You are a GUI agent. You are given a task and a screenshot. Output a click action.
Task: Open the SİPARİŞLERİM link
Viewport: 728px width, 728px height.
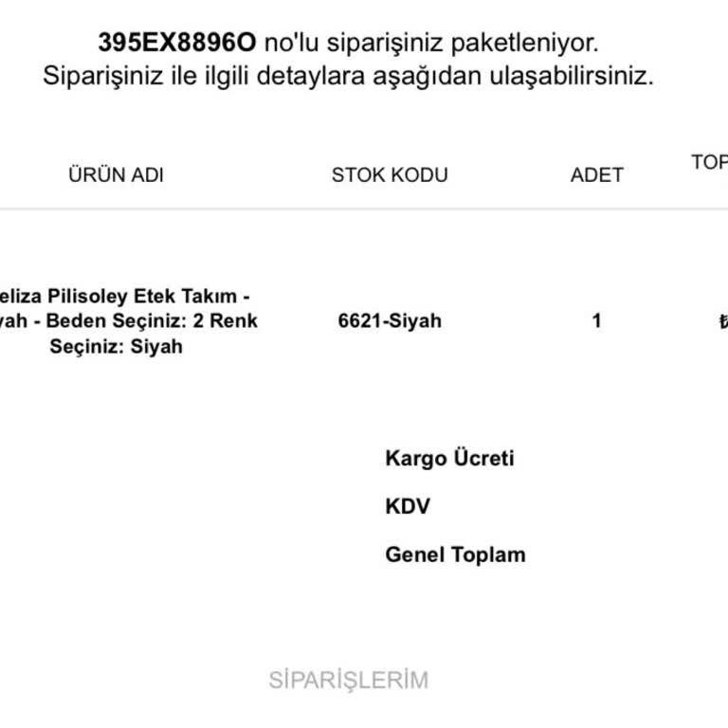[x=348, y=680]
